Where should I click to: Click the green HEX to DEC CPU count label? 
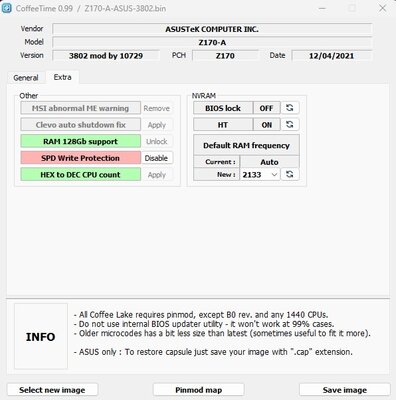coord(80,175)
